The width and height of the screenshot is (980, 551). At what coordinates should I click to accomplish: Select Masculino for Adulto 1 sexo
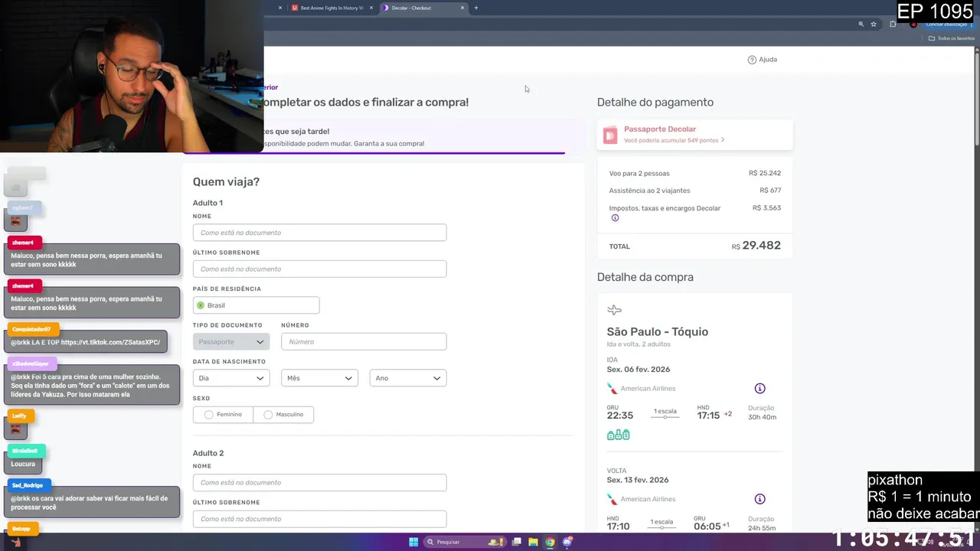point(283,415)
